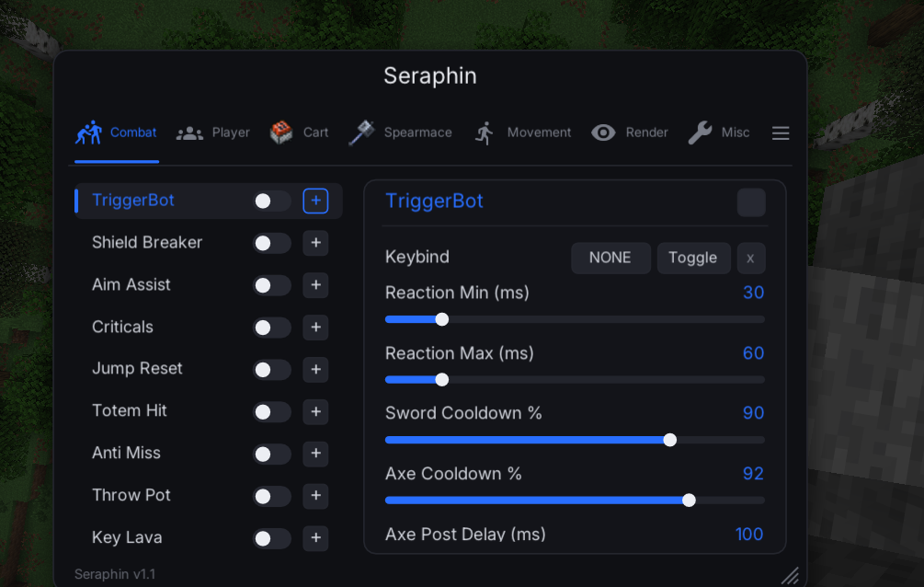This screenshot has height=587, width=924.
Task: Click the Player group icon
Action: [x=189, y=133]
